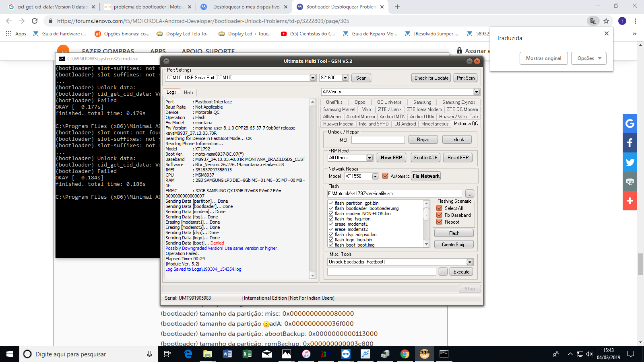Open baud rate 921600 dropdown
Screen dimensions: 644x362
[x=345, y=78]
